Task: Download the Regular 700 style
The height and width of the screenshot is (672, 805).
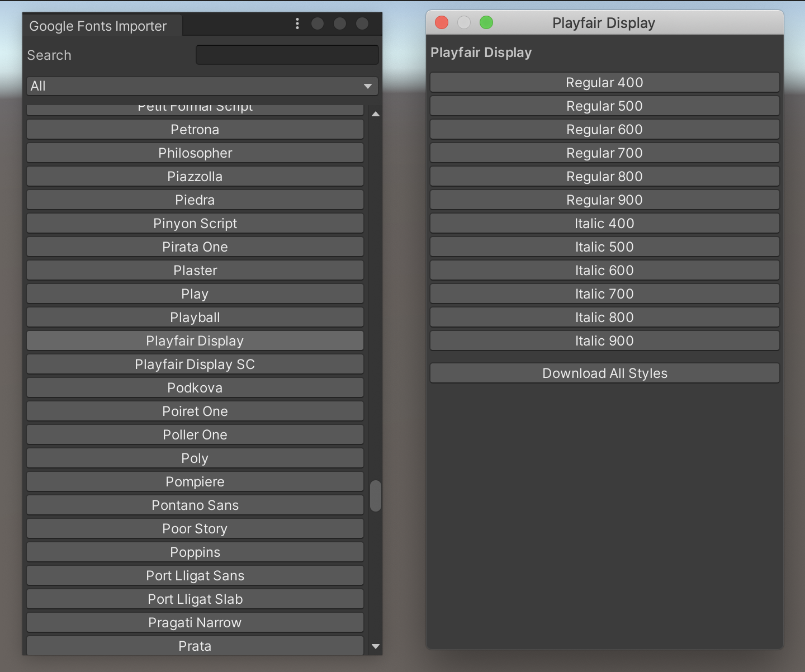Action: pyautogui.click(x=605, y=153)
